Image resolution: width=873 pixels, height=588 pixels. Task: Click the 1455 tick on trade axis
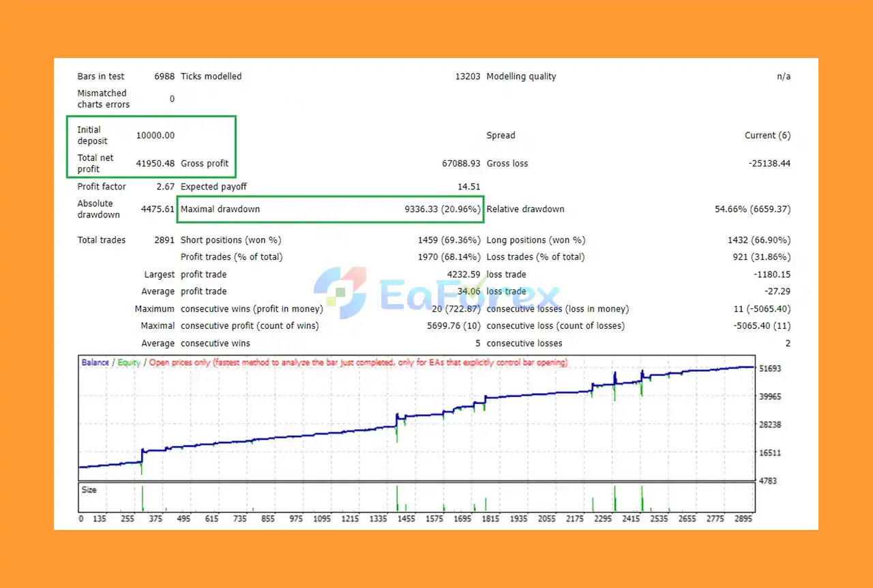(x=405, y=519)
